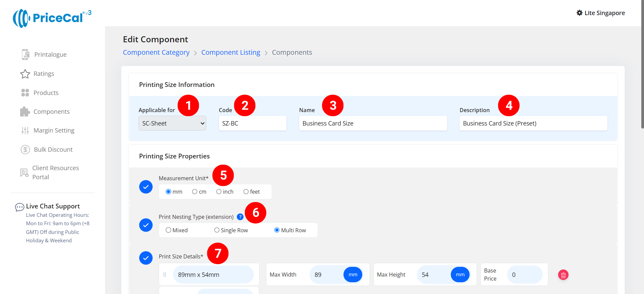The width and height of the screenshot is (644, 294).
Task: Click the Printalogue sidebar icon
Action: pyautogui.click(x=25, y=54)
